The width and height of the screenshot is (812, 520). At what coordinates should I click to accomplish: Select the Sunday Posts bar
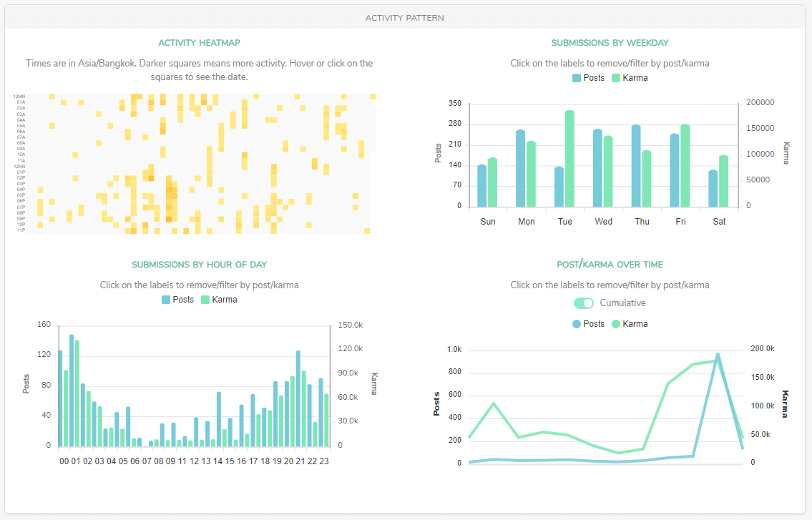(481, 186)
